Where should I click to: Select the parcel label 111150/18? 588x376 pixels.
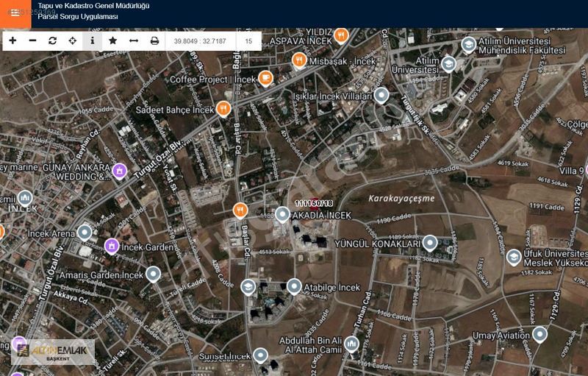pyautogui.click(x=314, y=203)
